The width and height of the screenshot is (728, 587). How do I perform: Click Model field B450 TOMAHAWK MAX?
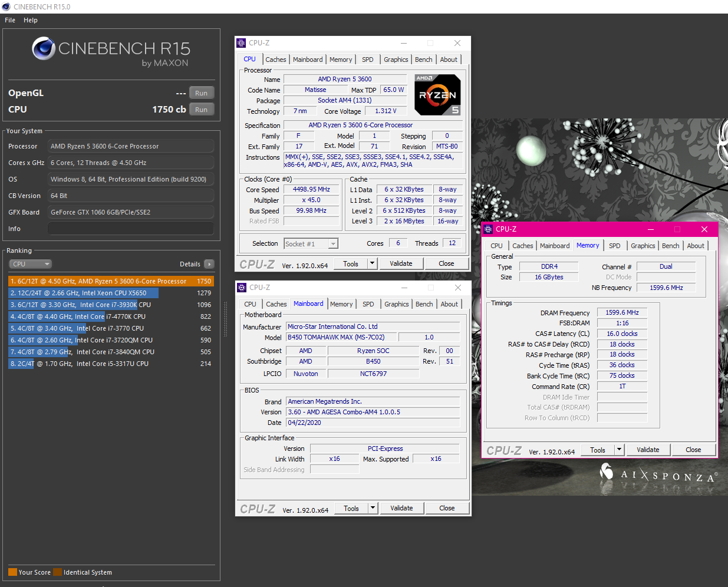[342, 337]
